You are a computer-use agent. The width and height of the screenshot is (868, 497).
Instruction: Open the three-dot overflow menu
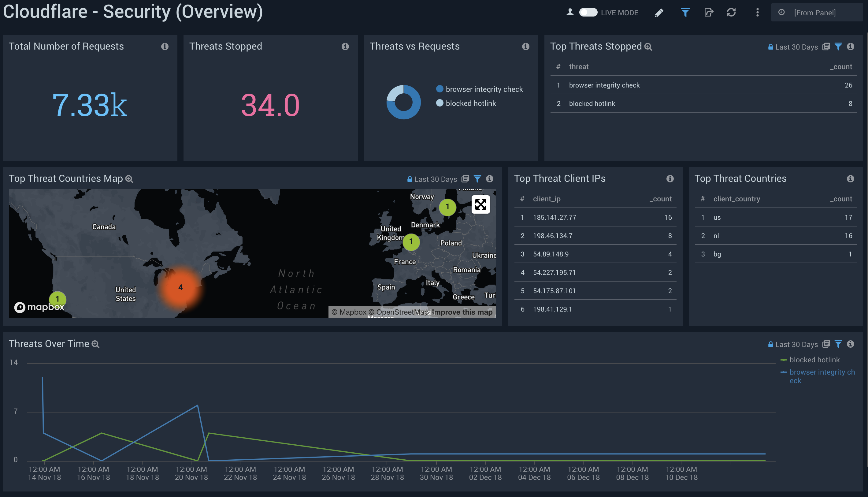(x=756, y=13)
